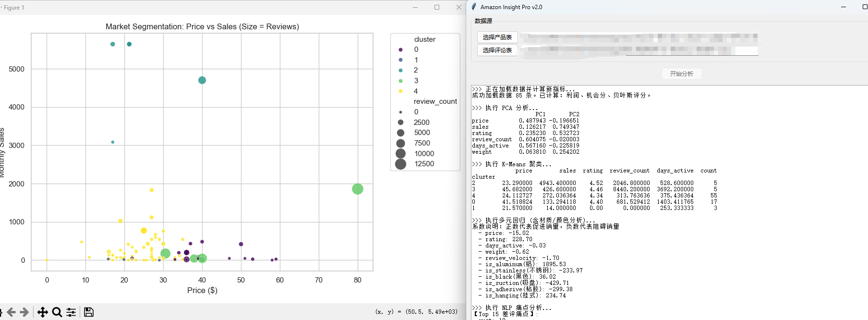Click the teal data point at price 40
The width and height of the screenshot is (868, 320).
202,80
